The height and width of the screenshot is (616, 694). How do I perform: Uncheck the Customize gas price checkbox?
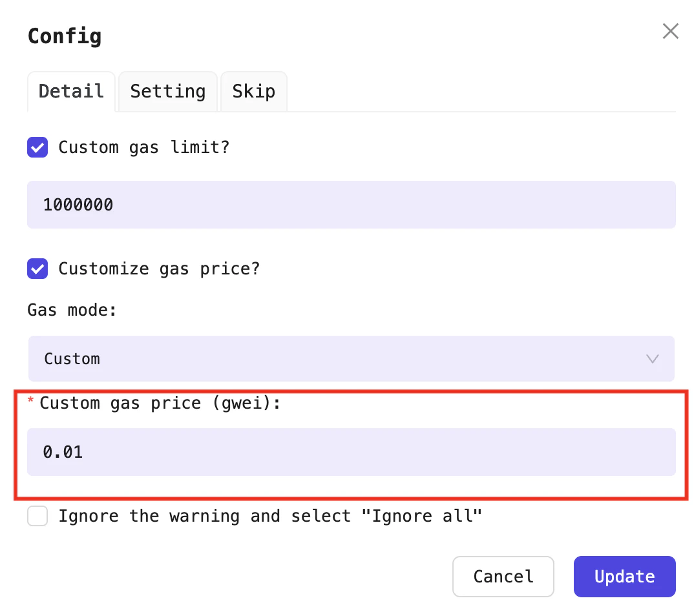(37, 269)
